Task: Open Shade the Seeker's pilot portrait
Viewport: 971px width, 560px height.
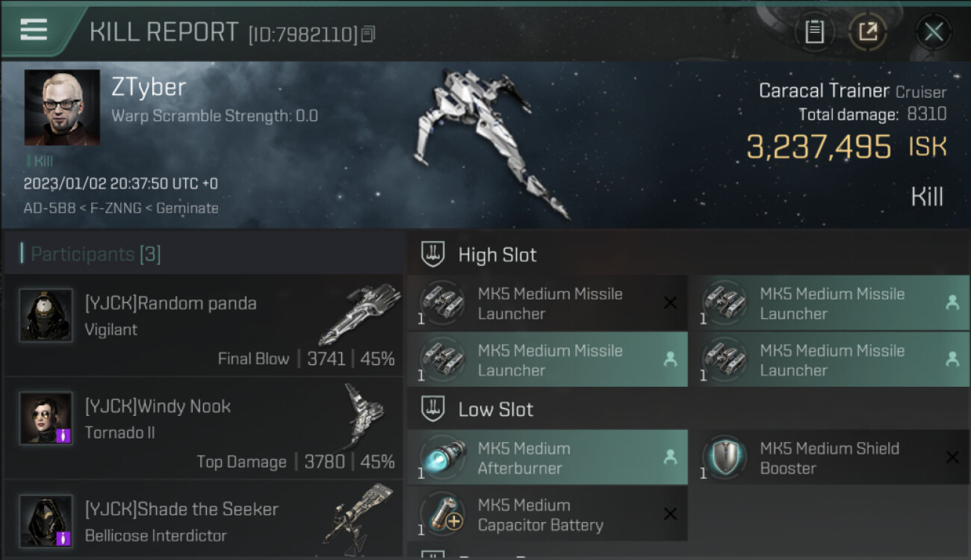Action: (46, 520)
